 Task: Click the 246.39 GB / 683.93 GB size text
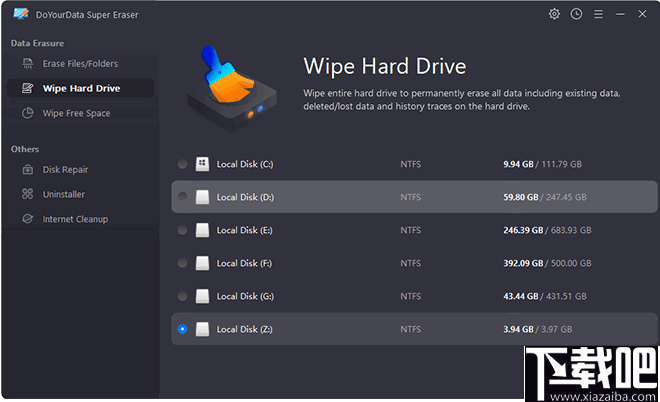pyautogui.click(x=547, y=230)
